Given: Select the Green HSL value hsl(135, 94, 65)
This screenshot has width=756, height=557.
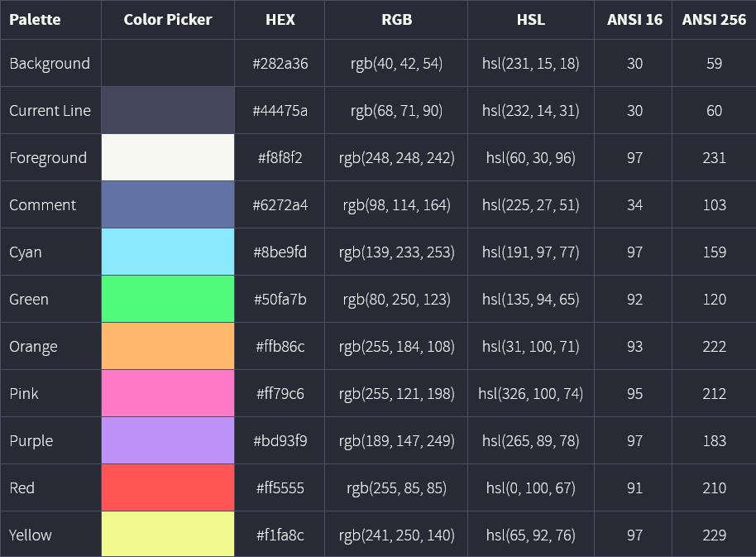Looking at the screenshot, I should coord(530,299).
